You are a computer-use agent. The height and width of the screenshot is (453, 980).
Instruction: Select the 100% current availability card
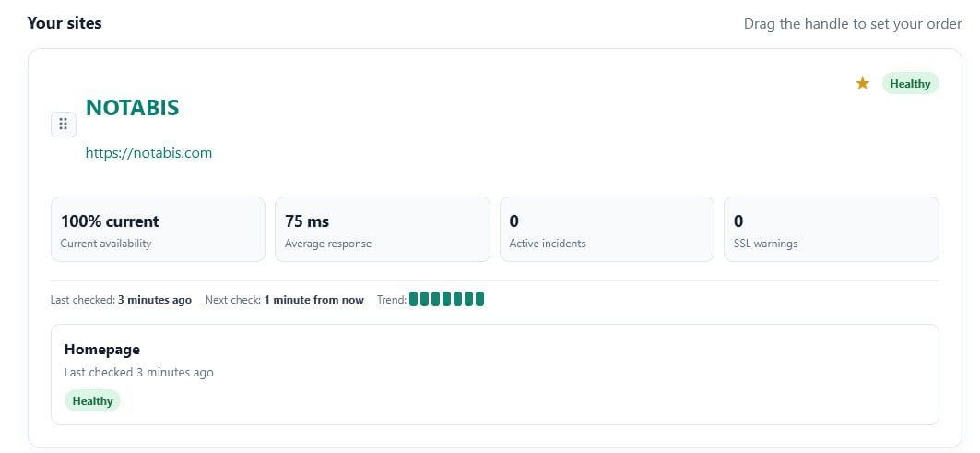(x=158, y=229)
